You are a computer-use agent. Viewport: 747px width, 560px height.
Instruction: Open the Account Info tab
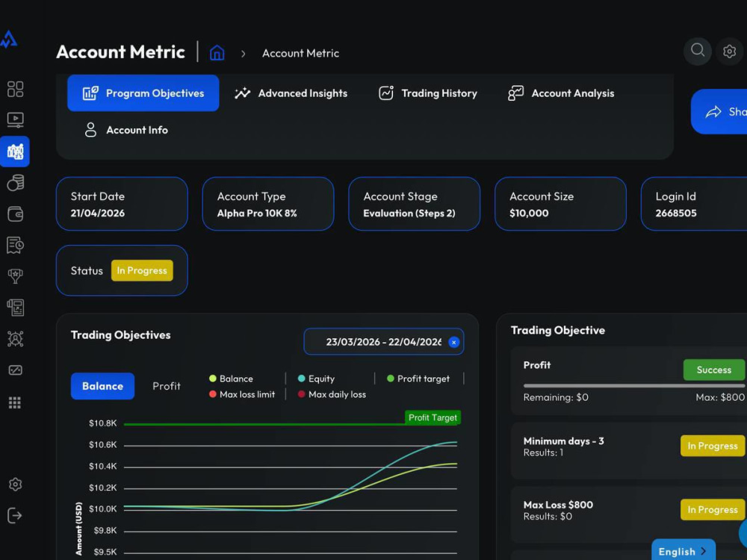coord(125,130)
